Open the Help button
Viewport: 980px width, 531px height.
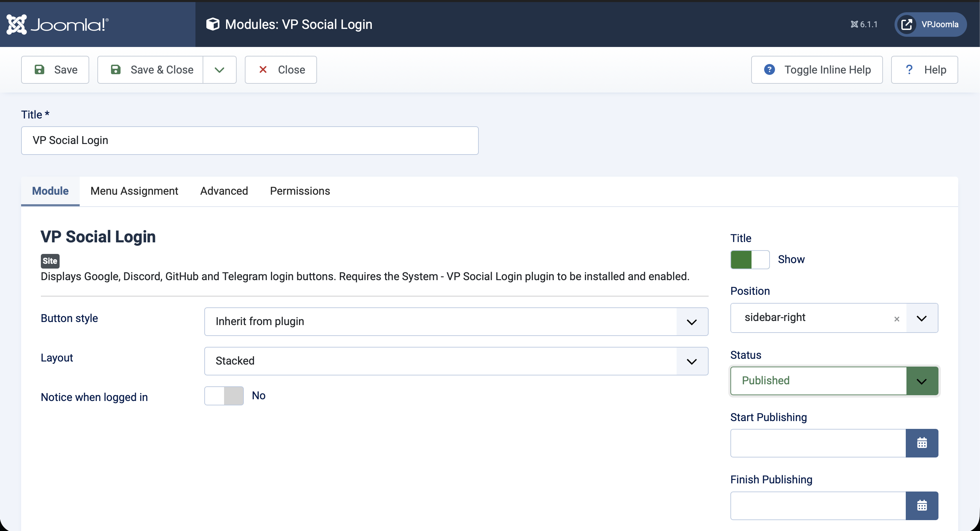pos(924,69)
